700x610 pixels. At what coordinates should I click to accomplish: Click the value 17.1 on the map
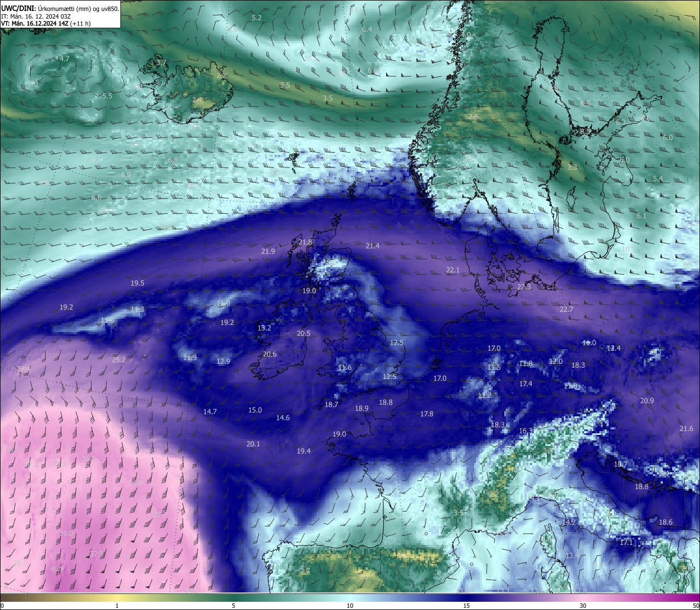[x=626, y=542]
